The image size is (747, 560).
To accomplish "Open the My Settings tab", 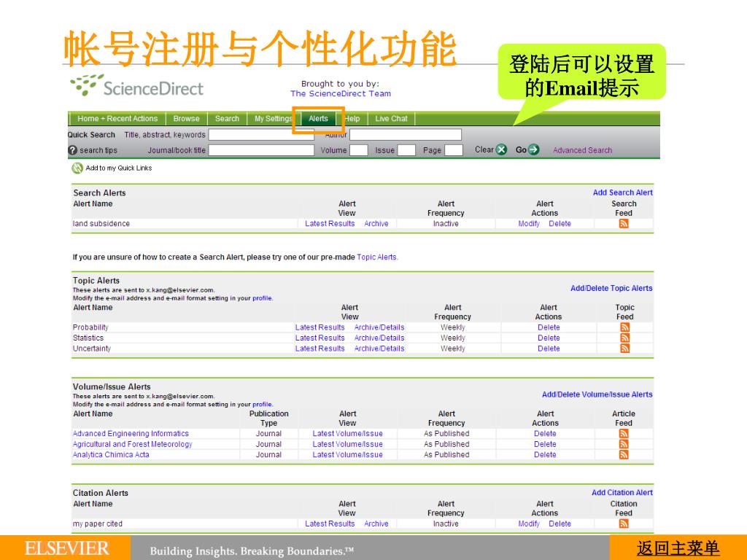I will pos(273,119).
